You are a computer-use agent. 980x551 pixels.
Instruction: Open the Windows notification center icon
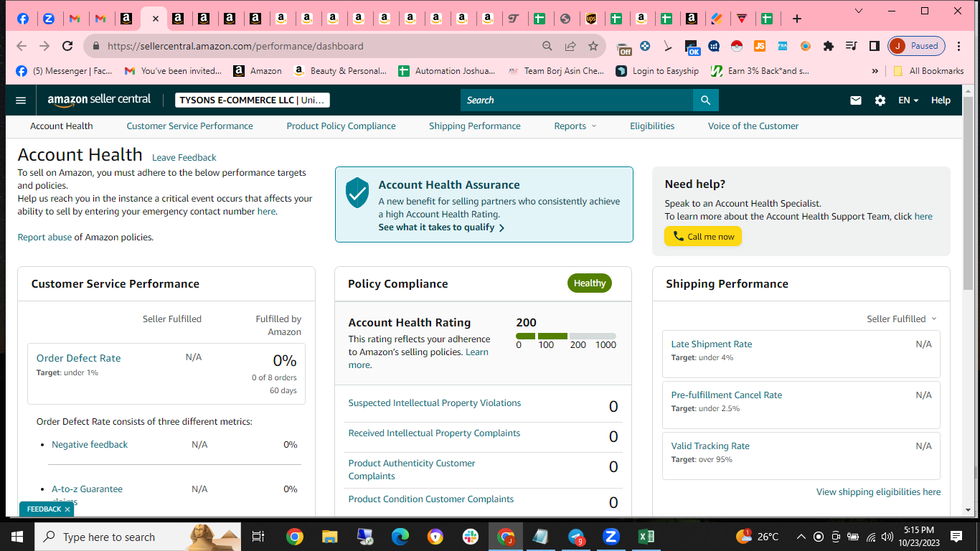click(956, 537)
